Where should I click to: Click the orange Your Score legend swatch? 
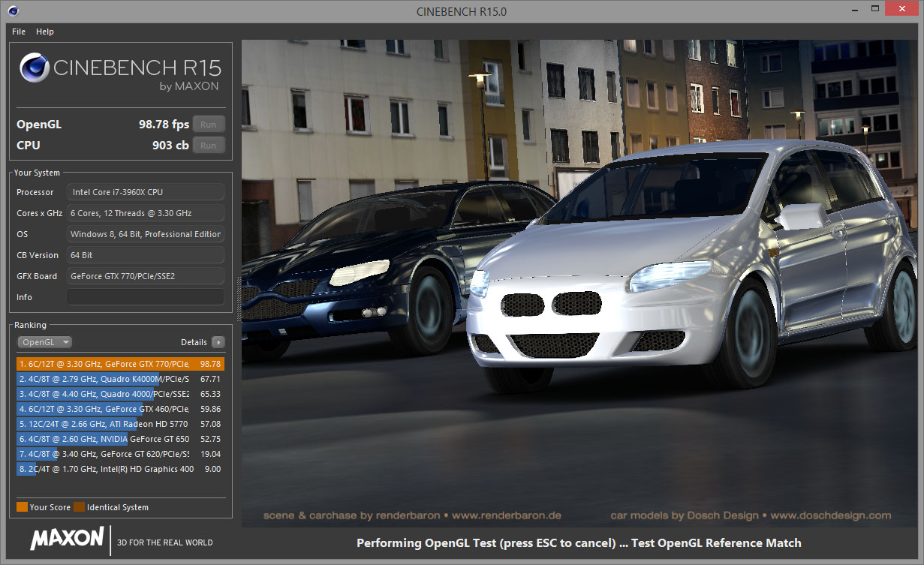click(x=22, y=507)
